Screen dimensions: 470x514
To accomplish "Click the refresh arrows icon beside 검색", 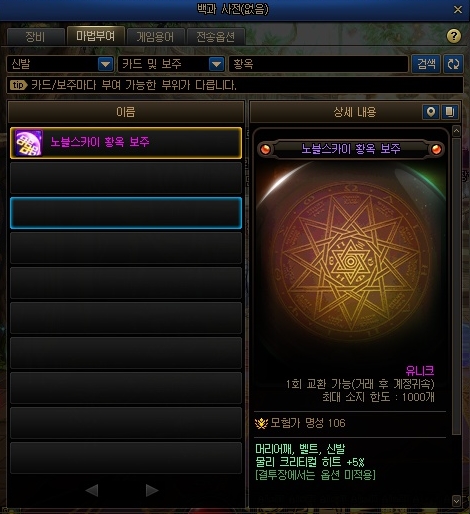I will pos(453,64).
